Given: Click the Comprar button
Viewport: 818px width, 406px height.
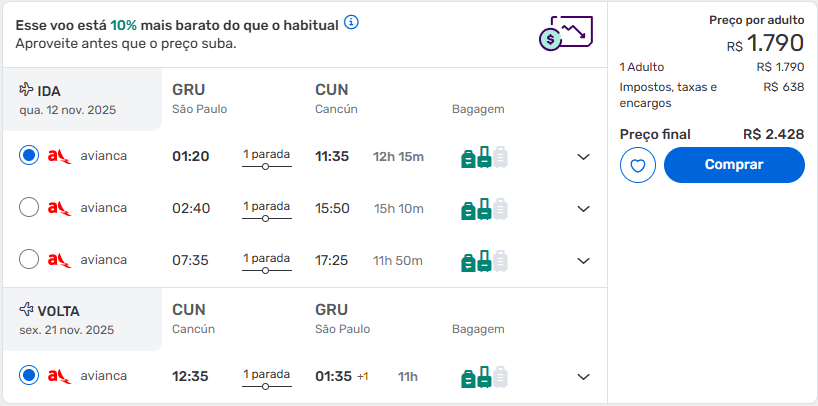Looking at the screenshot, I should pos(734,165).
